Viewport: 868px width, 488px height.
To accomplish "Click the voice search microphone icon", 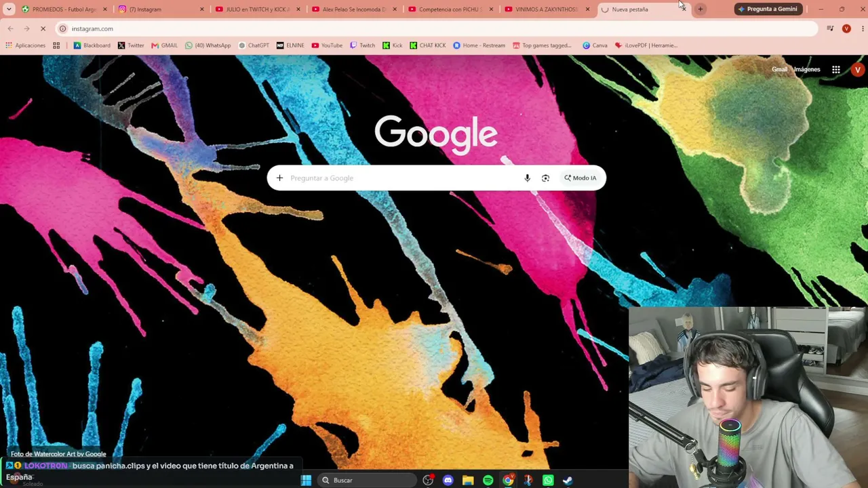I will point(527,178).
